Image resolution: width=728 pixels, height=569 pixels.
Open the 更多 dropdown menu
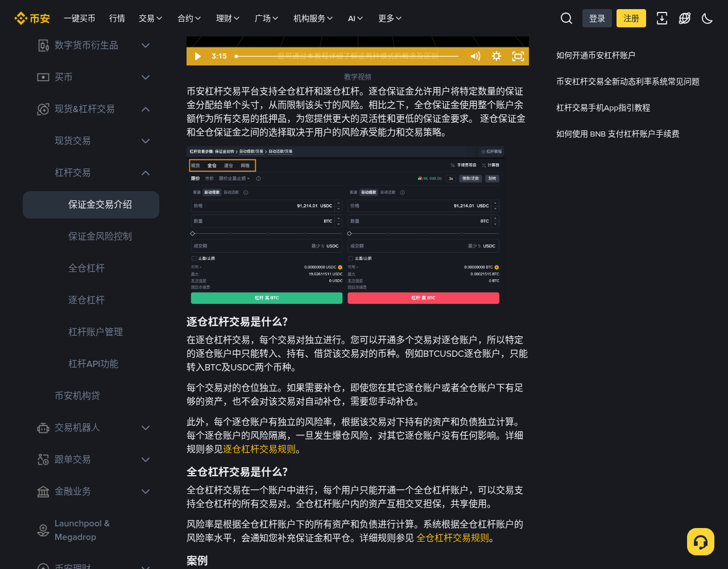(x=390, y=18)
